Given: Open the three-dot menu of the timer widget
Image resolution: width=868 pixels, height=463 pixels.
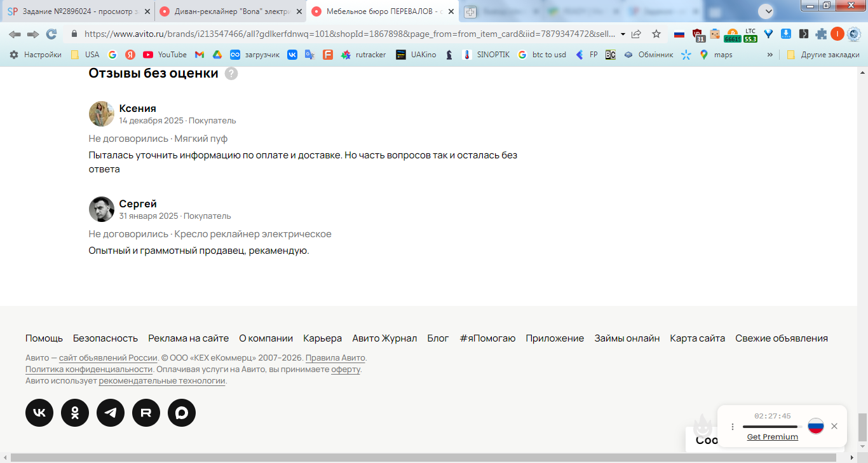Looking at the screenshot, I should [733, 427].
